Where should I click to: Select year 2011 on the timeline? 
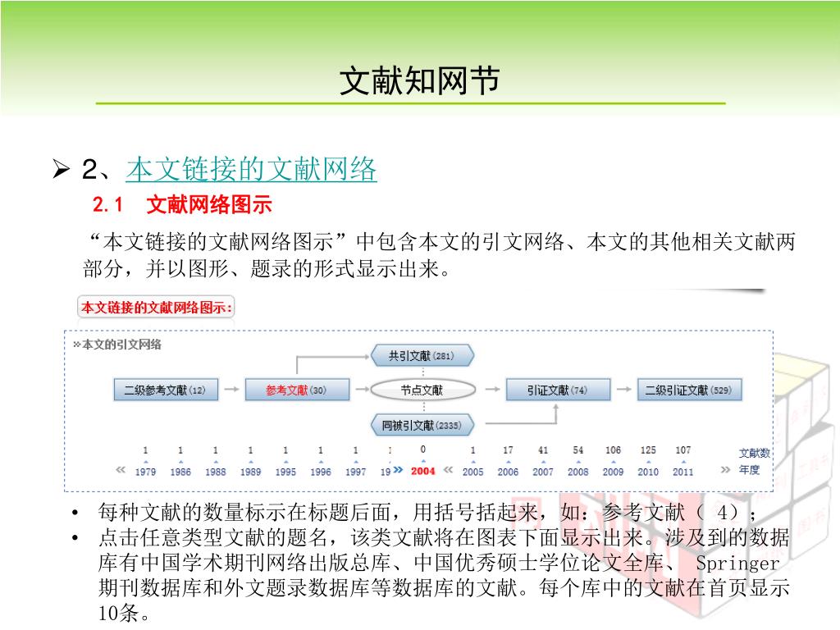pyautogui.click(x=683, y=472)
